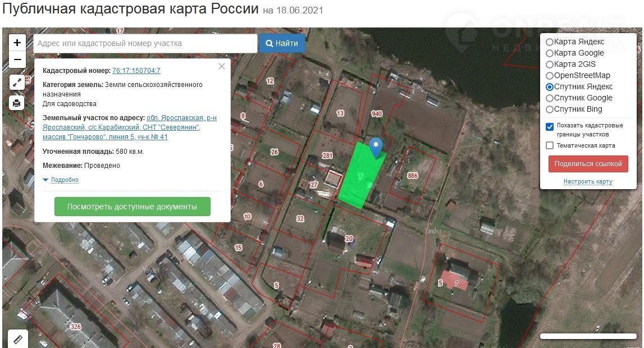Open the ruler measurement tool
This screenshot has height=348, width=644.
pyautogui.click(x=17, y=339)
